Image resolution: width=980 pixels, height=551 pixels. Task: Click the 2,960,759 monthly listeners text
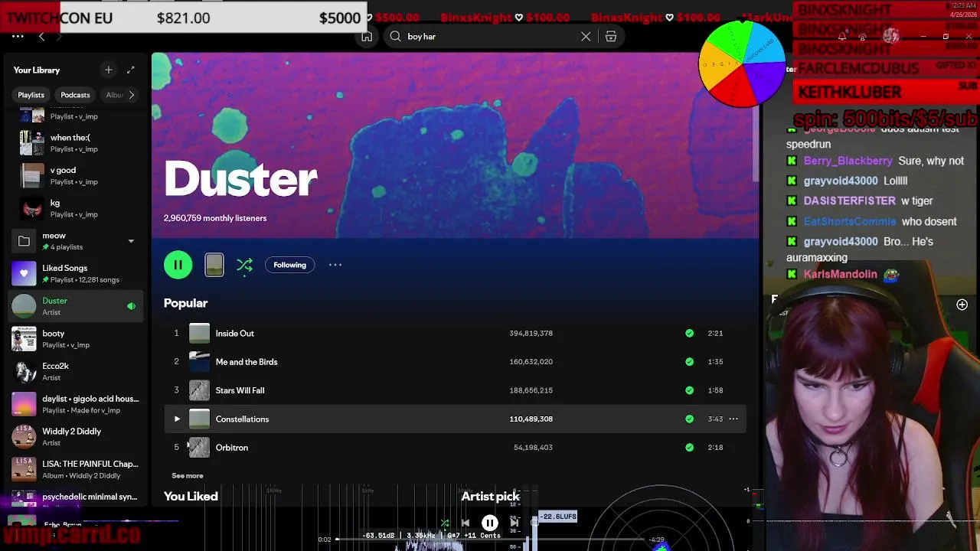(215, 218)
